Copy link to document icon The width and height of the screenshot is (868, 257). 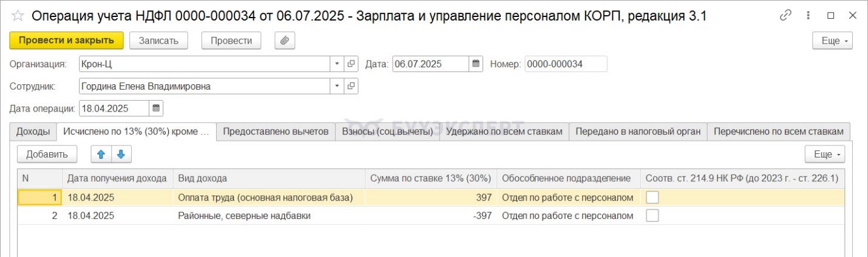click(x=787, y=16)
